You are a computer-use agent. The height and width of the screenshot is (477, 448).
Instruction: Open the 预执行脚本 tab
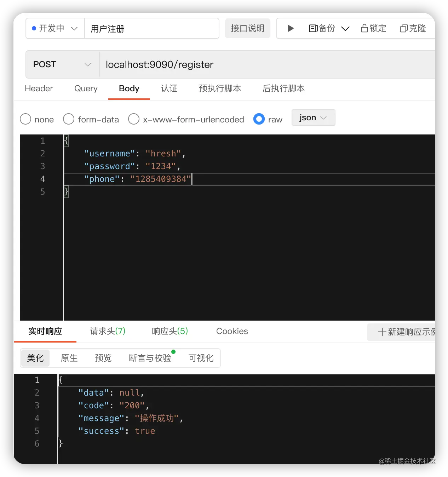220,89
